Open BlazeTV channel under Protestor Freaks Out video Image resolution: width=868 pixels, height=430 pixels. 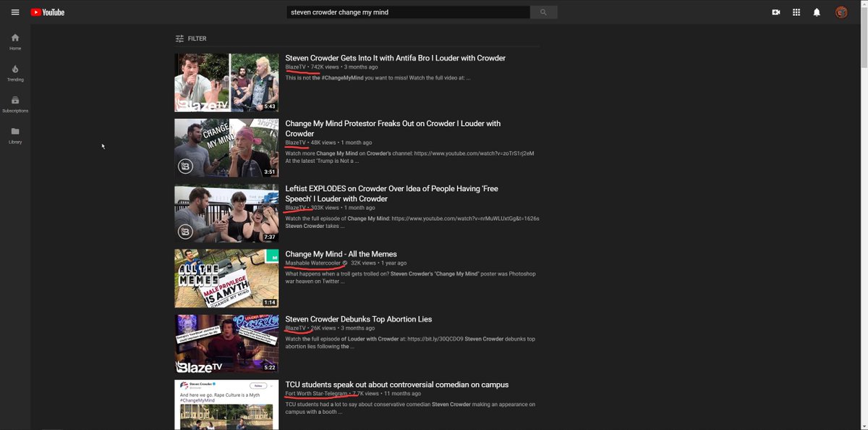click(x=295, y=143)
